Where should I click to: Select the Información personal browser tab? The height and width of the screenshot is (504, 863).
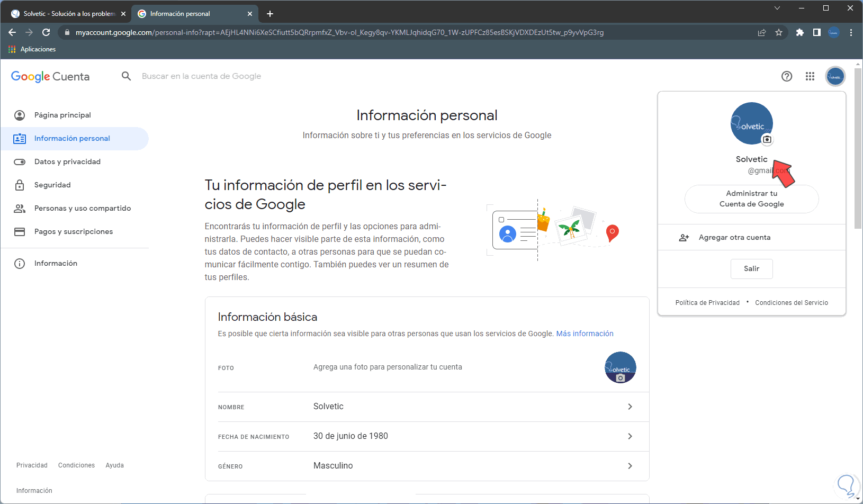coord(194,14)
